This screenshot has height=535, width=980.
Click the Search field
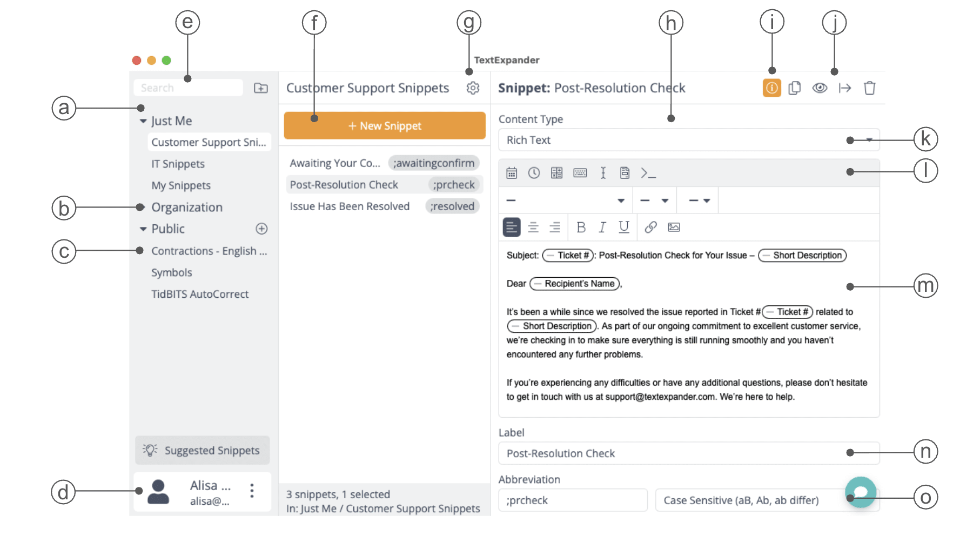(187, 88)
